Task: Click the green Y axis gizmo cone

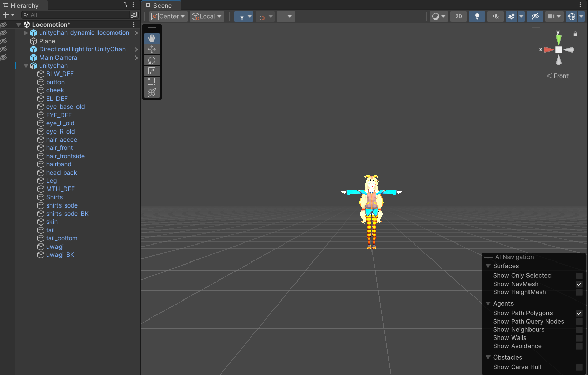Action: click(559, 39)
